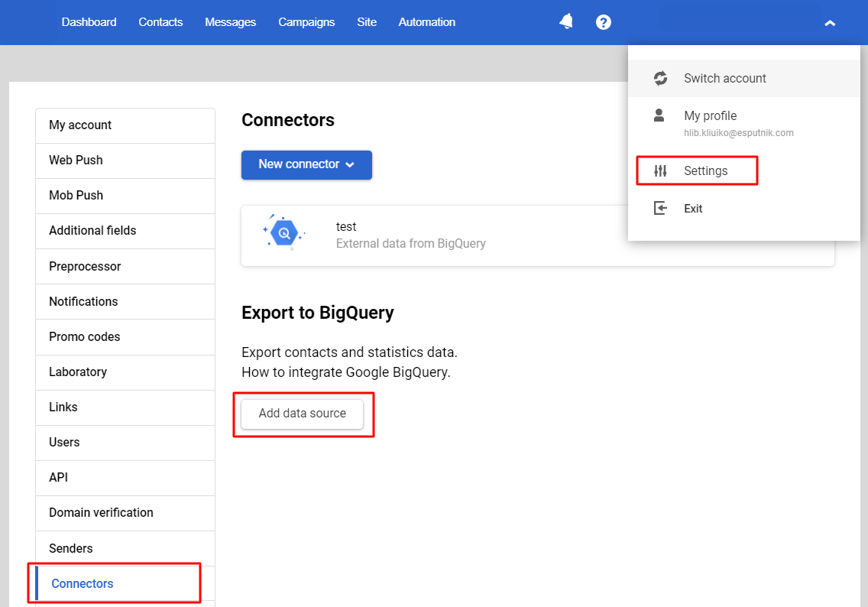Follow the How to integrate Google BigQuery link
This screenshot has width=868, height=607.
pos(345,372)
